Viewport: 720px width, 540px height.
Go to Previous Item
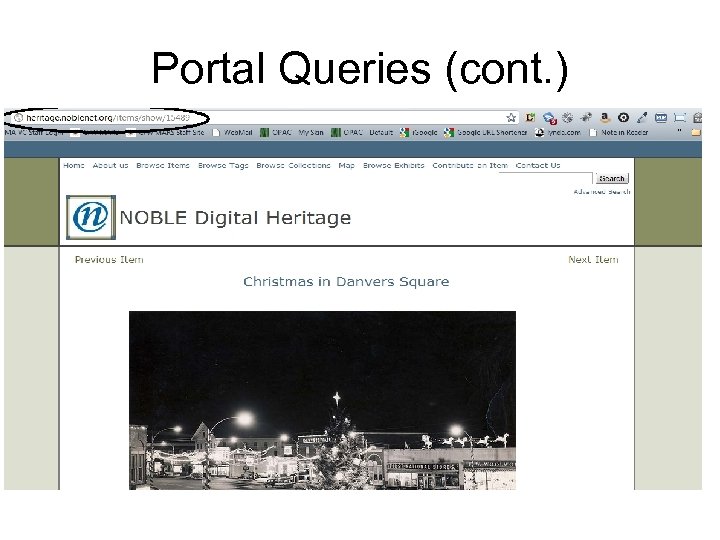tap(109, 259)
